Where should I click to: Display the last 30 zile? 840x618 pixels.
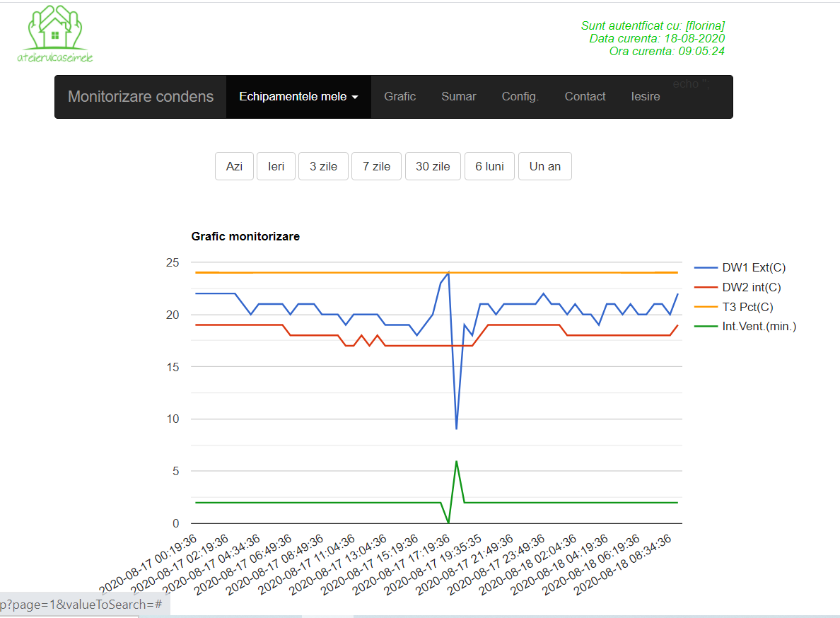click(x=433, y=166)
